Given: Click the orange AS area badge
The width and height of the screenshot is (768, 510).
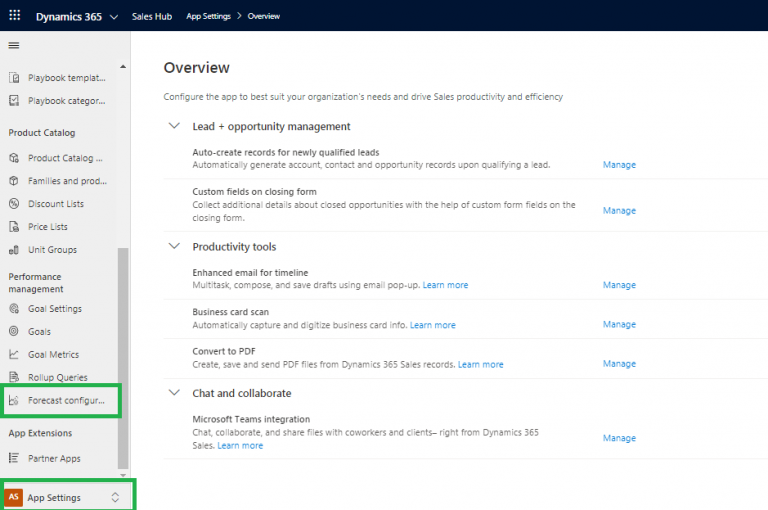Looking at the screenshot, I should (x=14, y=497).
